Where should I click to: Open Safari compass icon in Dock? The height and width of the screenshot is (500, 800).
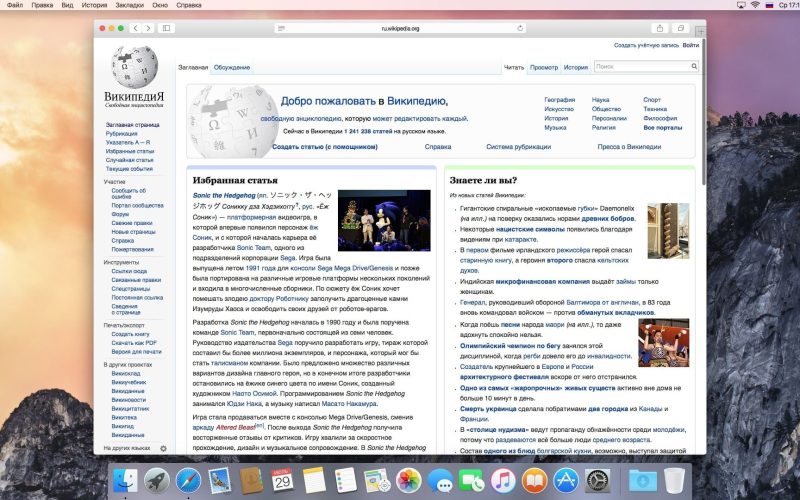point(188,480)
